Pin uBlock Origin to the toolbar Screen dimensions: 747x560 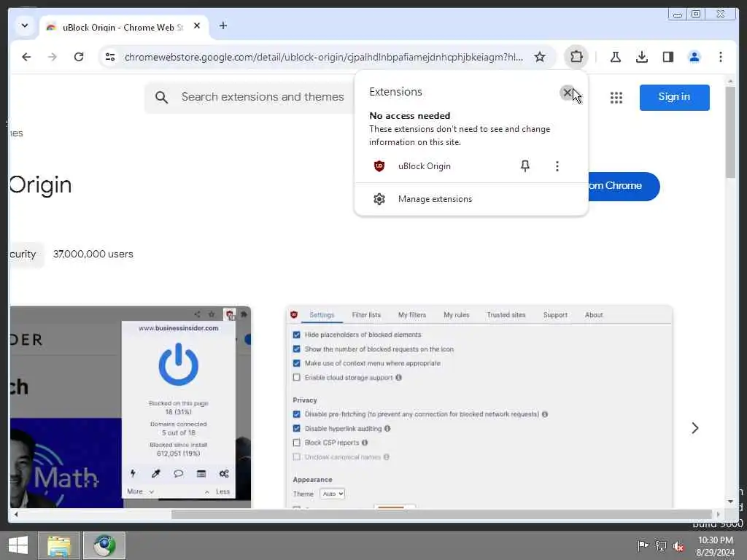pyautogui.click(x=525, y=166)
